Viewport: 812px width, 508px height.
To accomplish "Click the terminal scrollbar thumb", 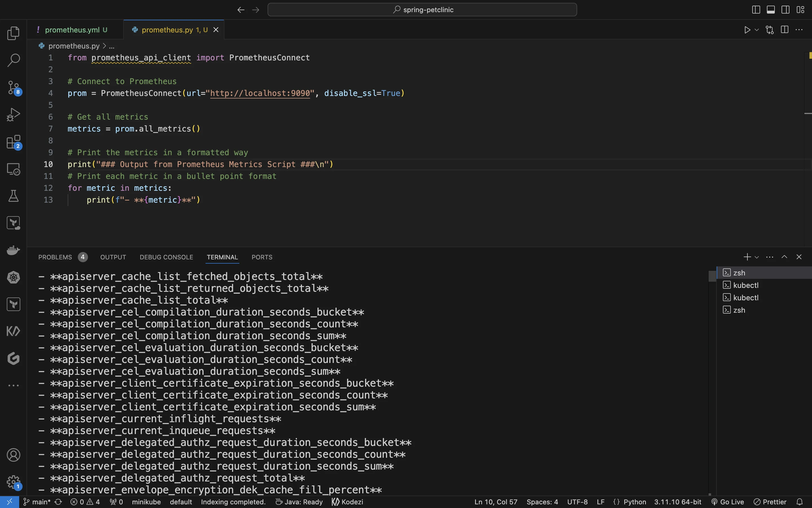I will tap(712, 276).
